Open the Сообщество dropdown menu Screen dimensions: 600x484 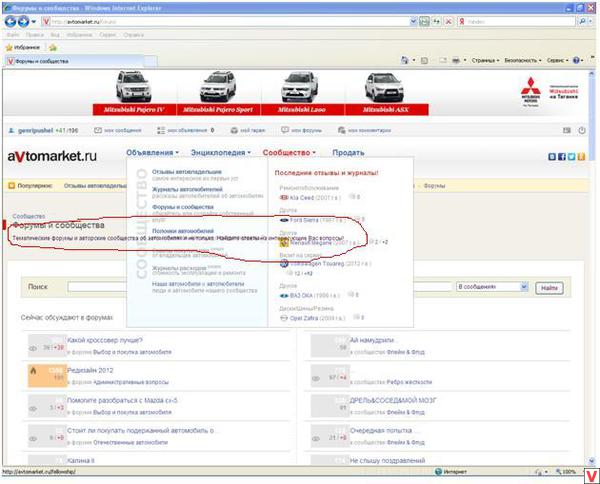click(x=289, y=153)
